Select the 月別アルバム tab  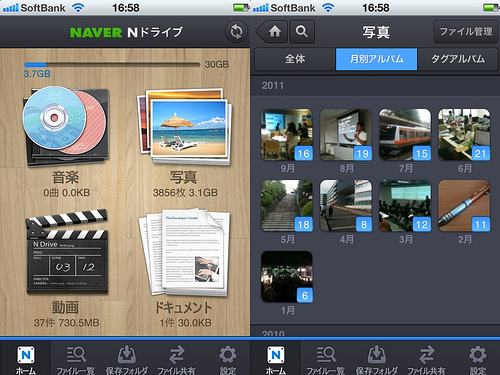coord(376,59)
